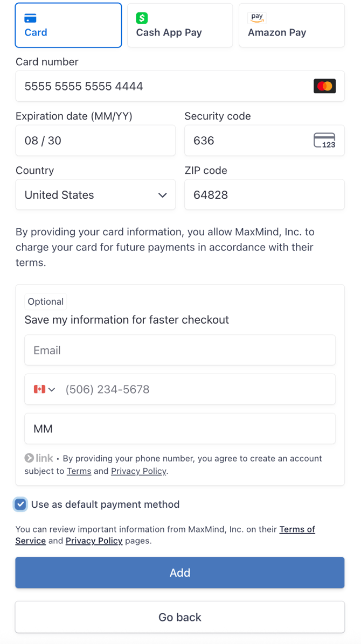The height and width of the screenshot is (644, 361).
Task: Click the Go back button
Action: [180, 617]
